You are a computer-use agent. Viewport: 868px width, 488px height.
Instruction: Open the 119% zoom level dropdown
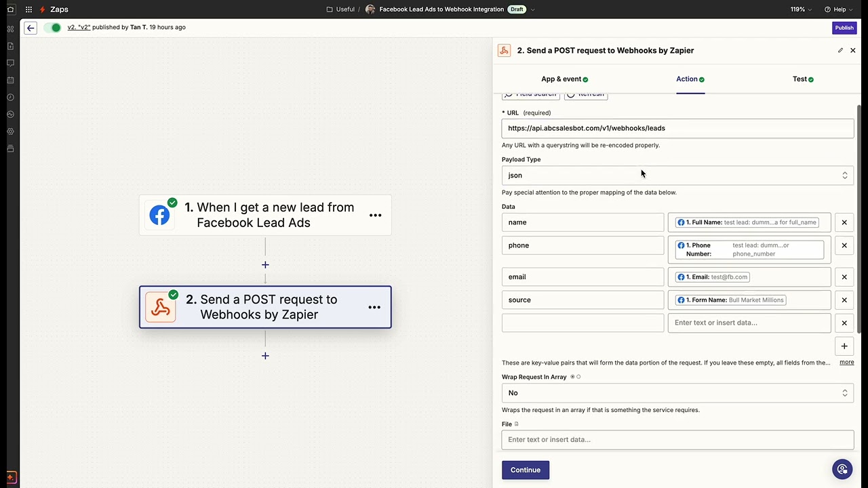pyautogui.click(x=800, y=9)
